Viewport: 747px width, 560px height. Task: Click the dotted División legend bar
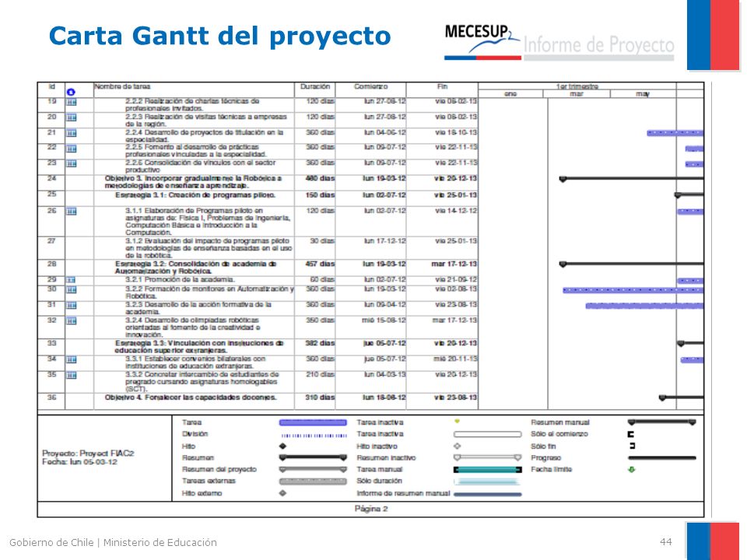[x=314, y=436]
